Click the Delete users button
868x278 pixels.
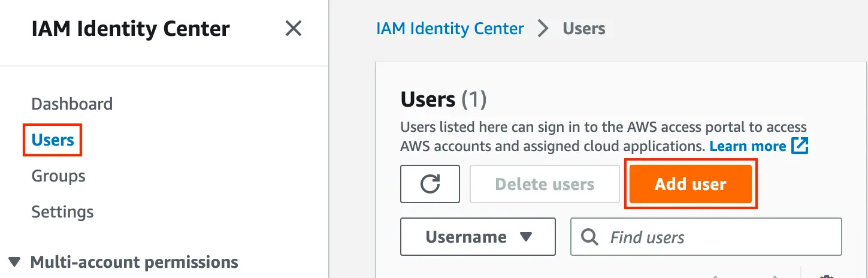[x=545, y=184]
